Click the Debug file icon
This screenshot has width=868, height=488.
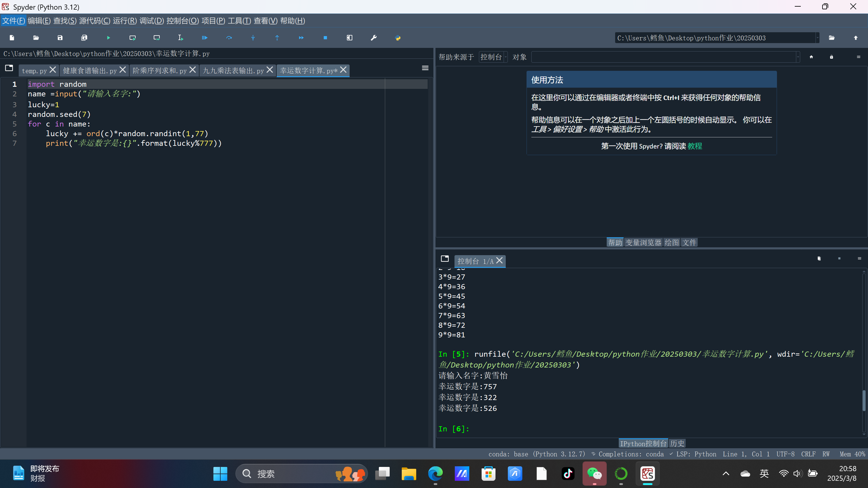(205, 38)
